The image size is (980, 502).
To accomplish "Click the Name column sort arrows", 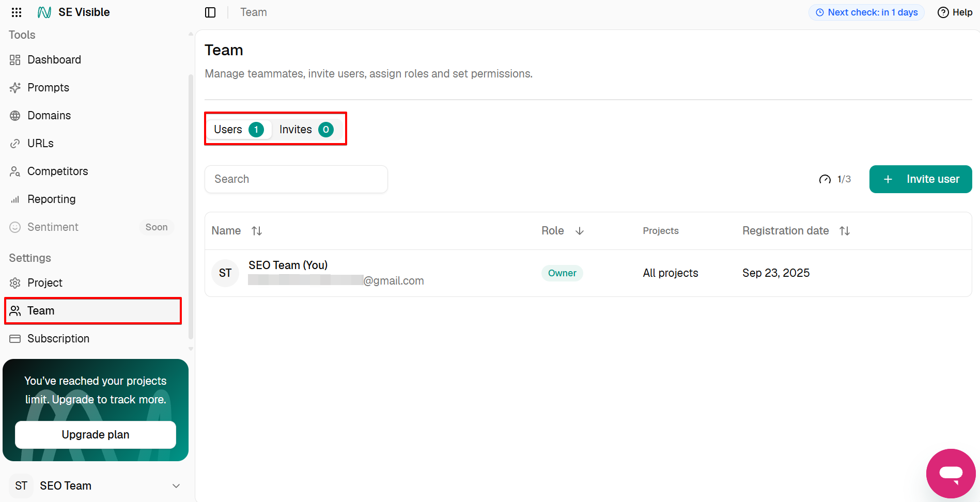I will tap(257, 231).
